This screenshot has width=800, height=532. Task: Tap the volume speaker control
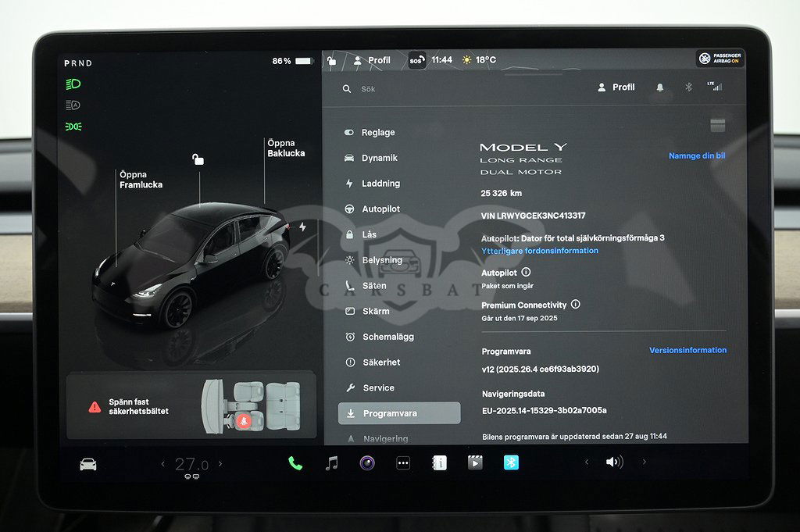point(613,462)
